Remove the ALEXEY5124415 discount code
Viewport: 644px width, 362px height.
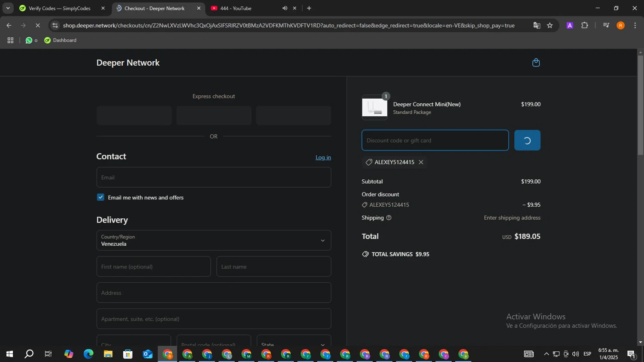[421, 162]
